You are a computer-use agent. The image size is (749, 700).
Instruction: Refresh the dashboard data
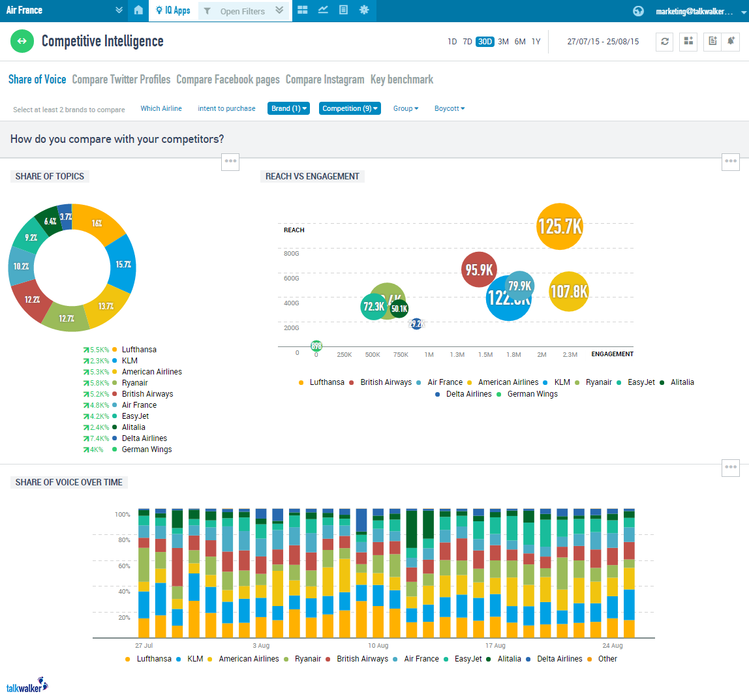pyautogui.click(x=664, y=42)
